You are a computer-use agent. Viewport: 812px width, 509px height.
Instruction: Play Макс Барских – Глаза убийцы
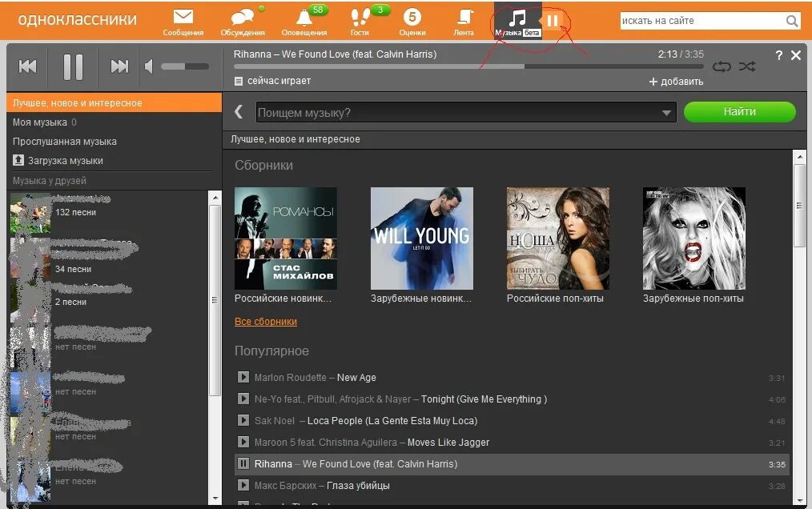click(x=243, y=485)
